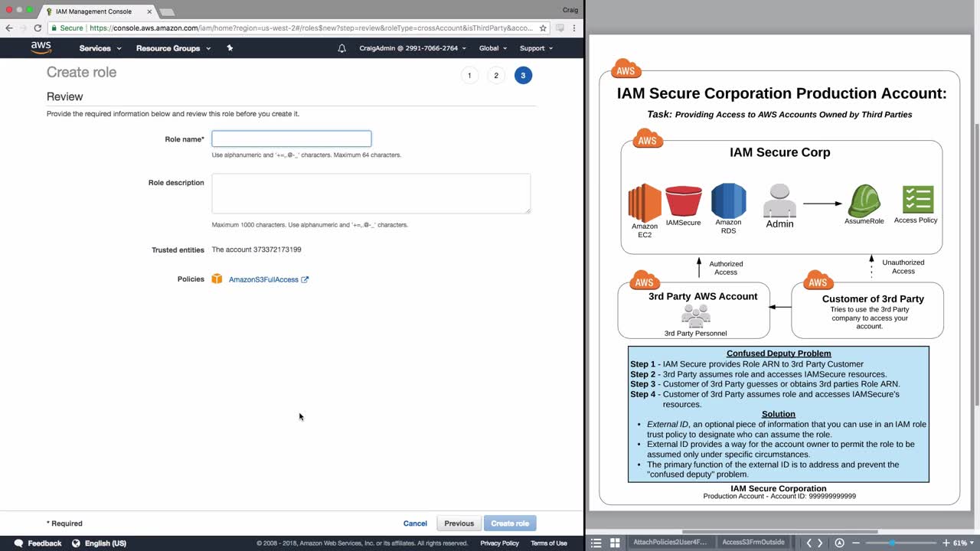Click the trusted account number 373372173199
Image resolution: width=980 pixels, height=551 pixels.
[277, 249]
